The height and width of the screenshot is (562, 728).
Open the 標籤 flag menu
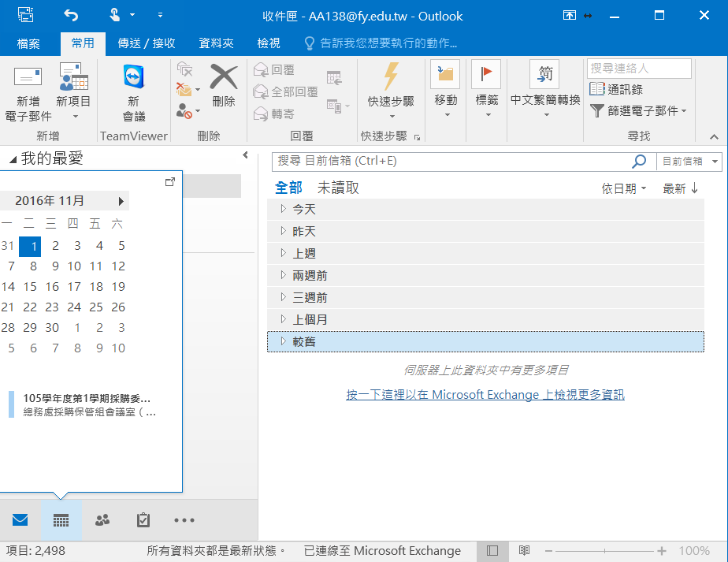487,89
